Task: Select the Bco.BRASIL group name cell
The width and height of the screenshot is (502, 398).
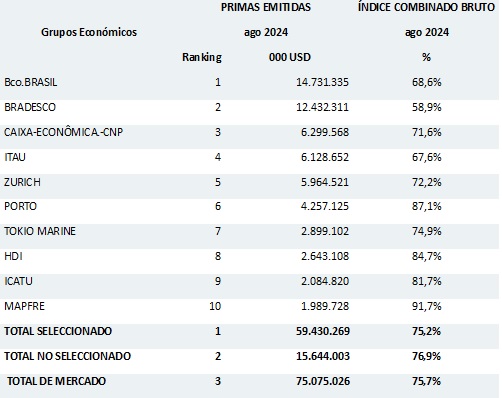Action: (31, 82)
